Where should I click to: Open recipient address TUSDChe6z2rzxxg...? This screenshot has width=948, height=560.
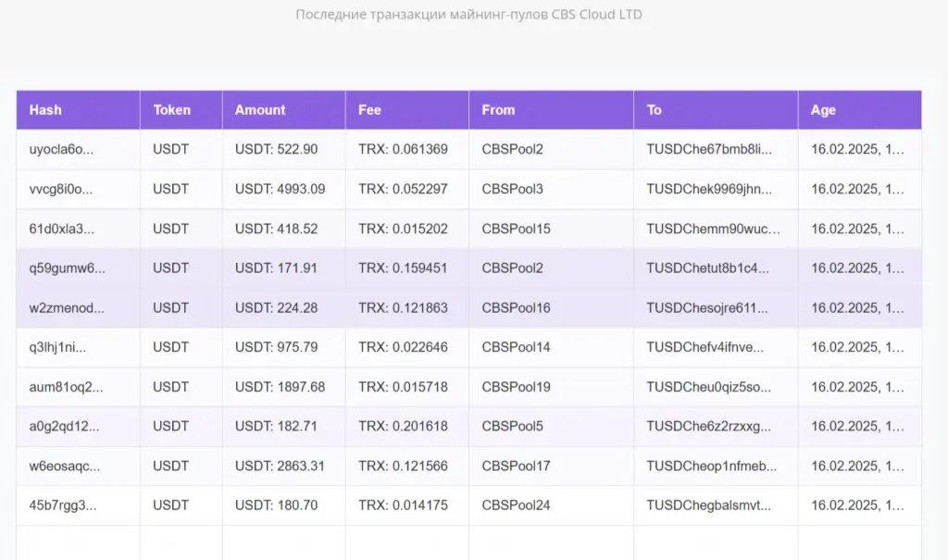pyautogui.click(x=708, y=427)
